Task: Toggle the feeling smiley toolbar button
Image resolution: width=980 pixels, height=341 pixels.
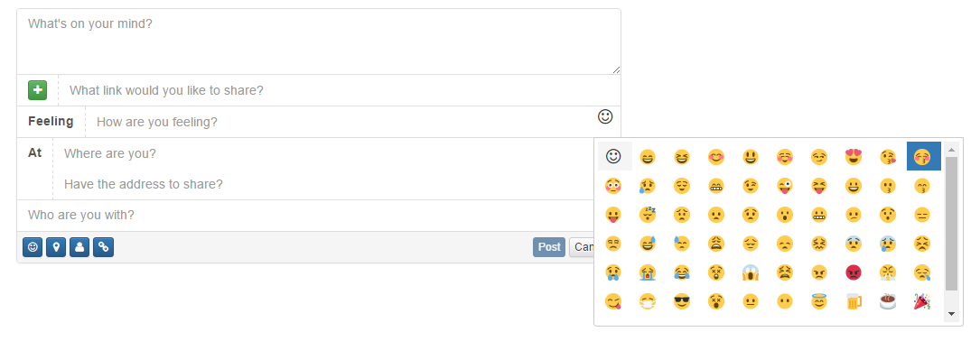Action: (x=33, y=247)
